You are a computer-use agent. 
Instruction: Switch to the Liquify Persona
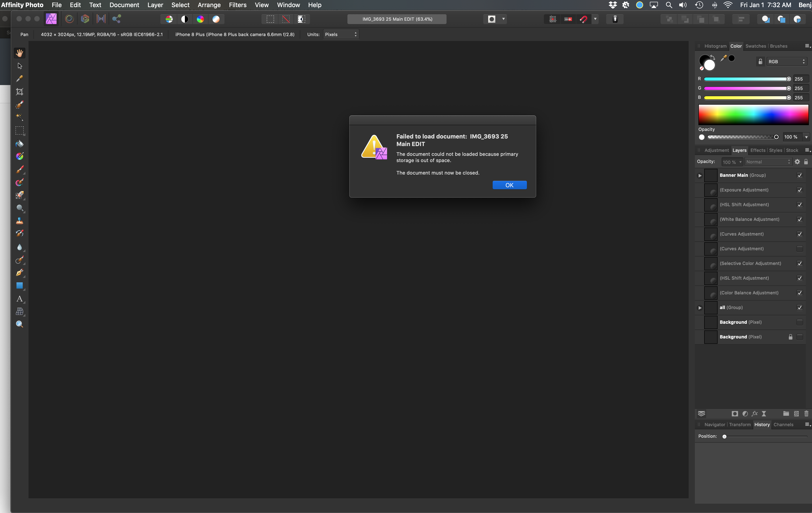click(x=69, y=19)
